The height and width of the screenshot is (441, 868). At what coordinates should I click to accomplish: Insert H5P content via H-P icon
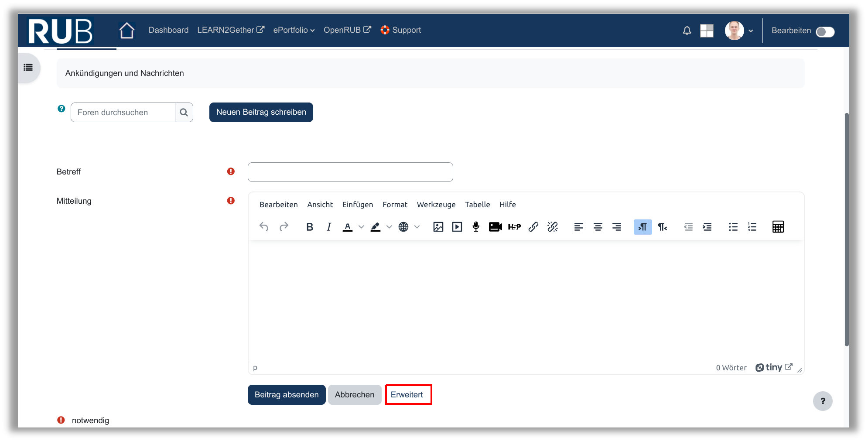(x=514, y=227)
